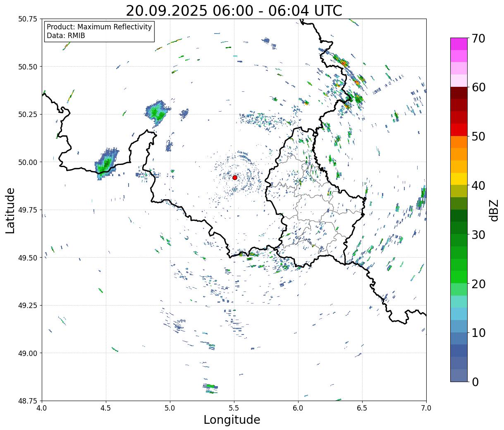Click the latitude tick label 48.75

(x=28, y=401)
